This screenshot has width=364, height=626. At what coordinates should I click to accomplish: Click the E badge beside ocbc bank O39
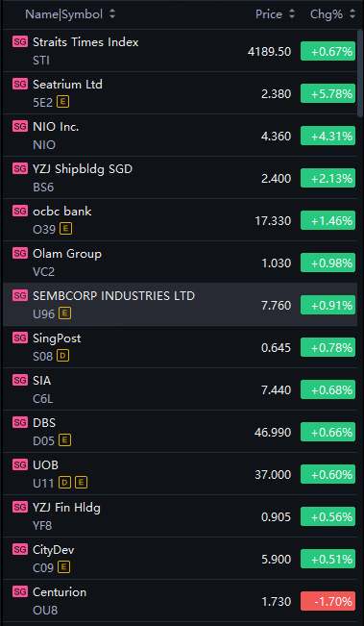pos(65,229)
